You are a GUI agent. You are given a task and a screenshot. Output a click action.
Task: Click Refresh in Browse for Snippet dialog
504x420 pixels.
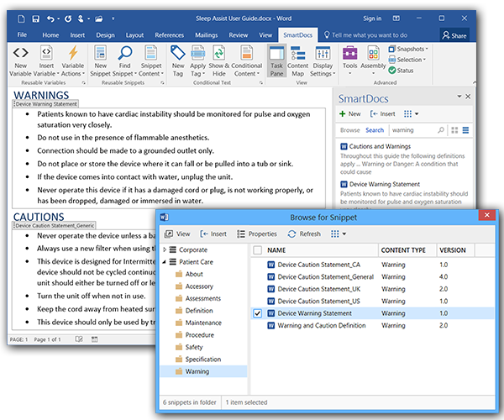pyautogui.click(x=304, y=234)
